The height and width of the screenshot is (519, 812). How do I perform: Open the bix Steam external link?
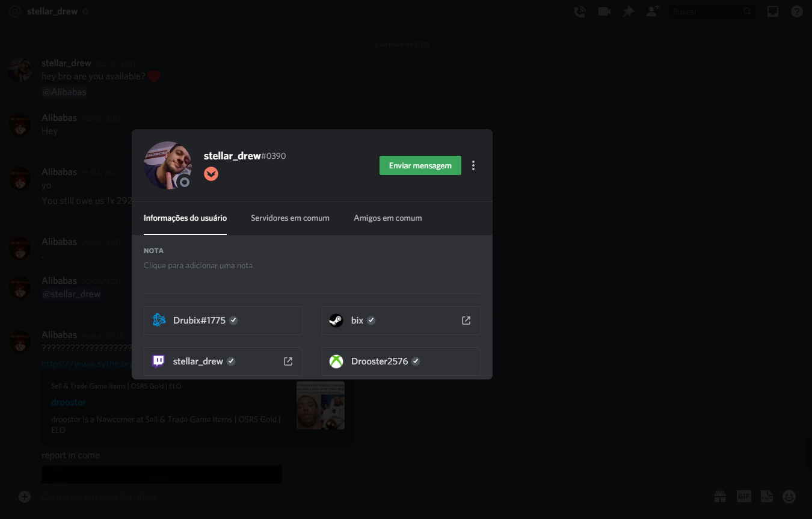466,321
